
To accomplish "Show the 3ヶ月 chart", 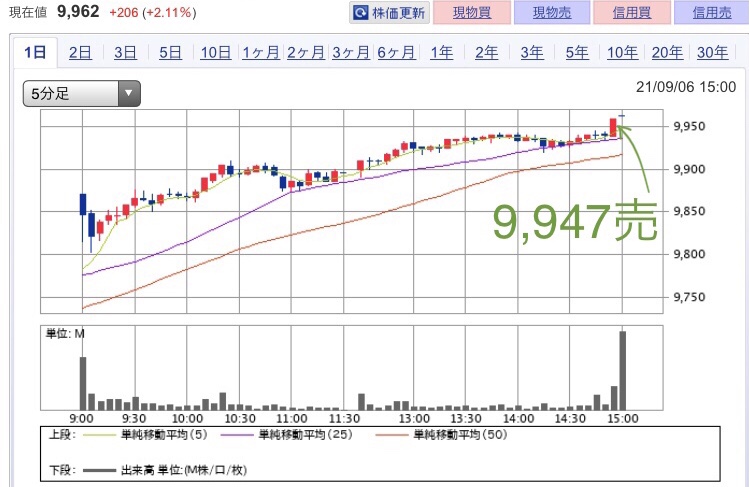I will click(x=351, y=52).
